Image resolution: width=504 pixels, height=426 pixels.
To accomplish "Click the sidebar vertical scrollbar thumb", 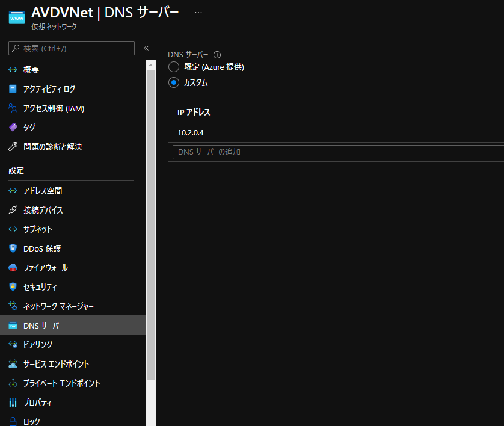I will coord(150,225).
